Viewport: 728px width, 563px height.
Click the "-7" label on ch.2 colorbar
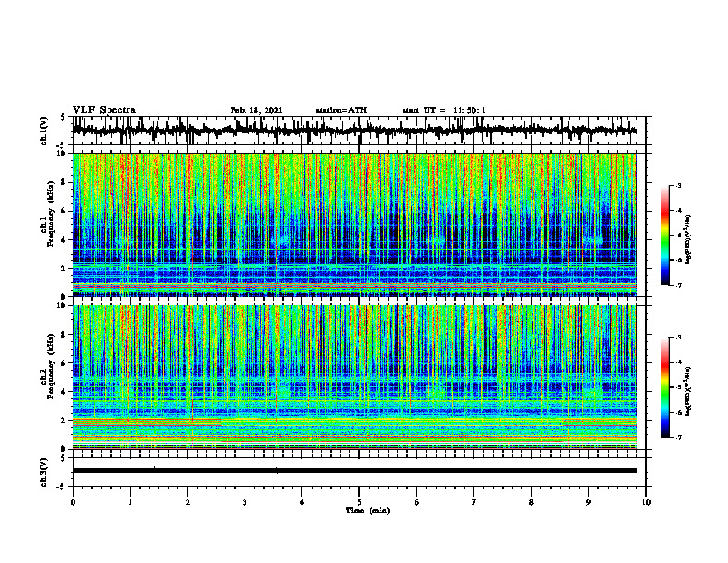[678, 437]
